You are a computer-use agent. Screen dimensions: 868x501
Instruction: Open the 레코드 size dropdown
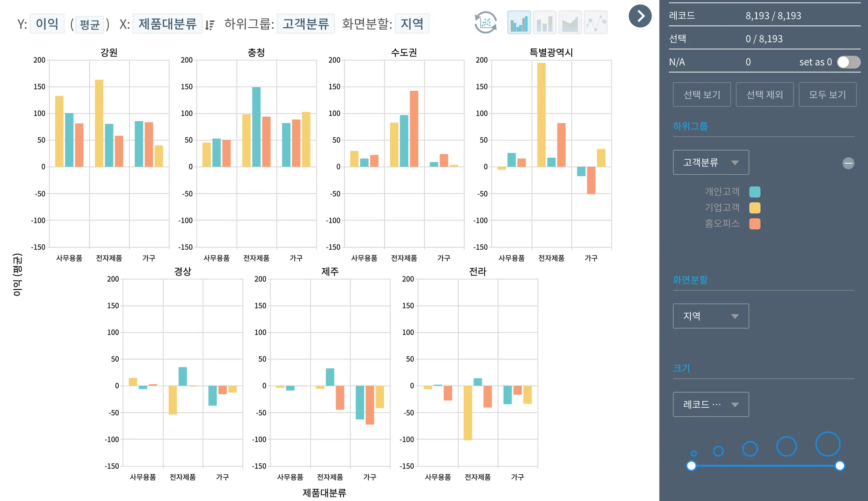coord(711,404)
